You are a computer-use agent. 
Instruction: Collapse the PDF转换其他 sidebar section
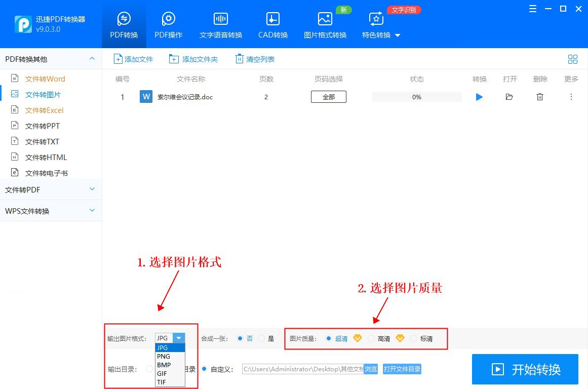coord(92,59)
